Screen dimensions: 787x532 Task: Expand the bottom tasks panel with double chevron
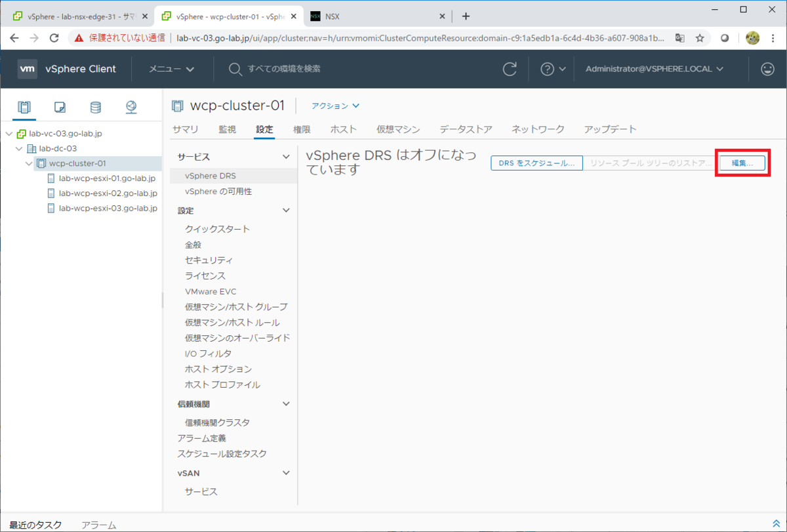pyautogui.click(x=777, y=523)
